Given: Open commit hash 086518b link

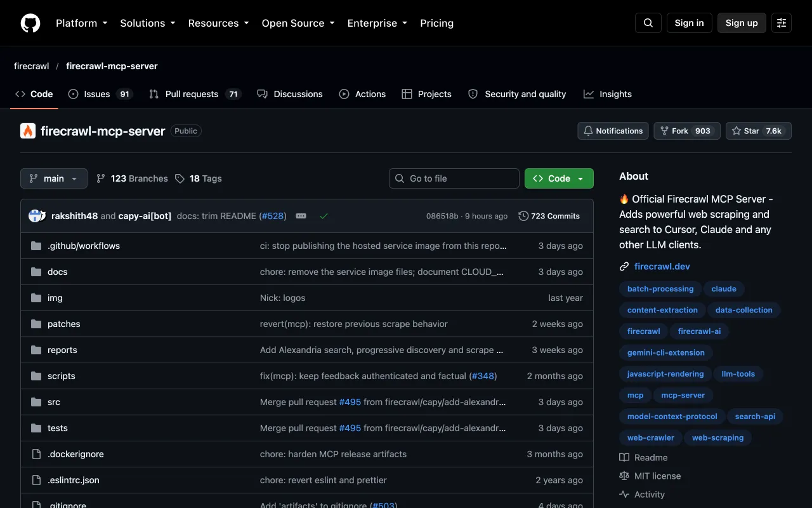Looking at the screenshot, I should coord(442,216).
